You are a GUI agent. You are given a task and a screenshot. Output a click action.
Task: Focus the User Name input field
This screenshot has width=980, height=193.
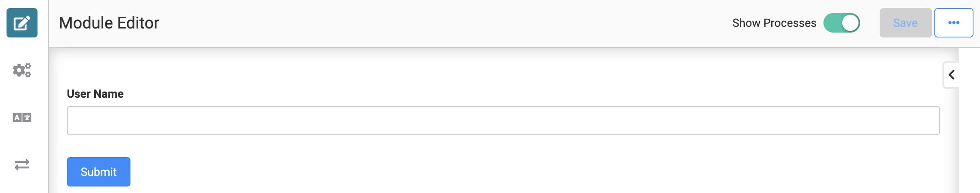click(x=503, y=121)
